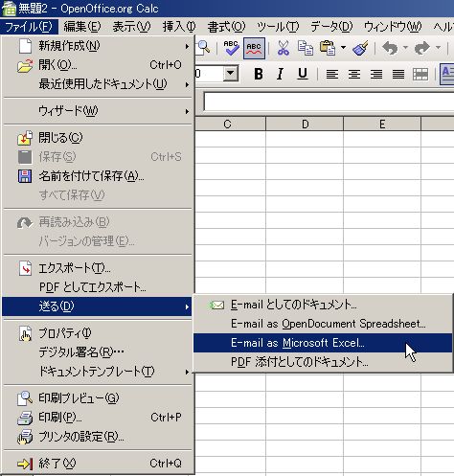
Task: Select E-mail as Microsoft Excel...
Action: click(323, 343)
